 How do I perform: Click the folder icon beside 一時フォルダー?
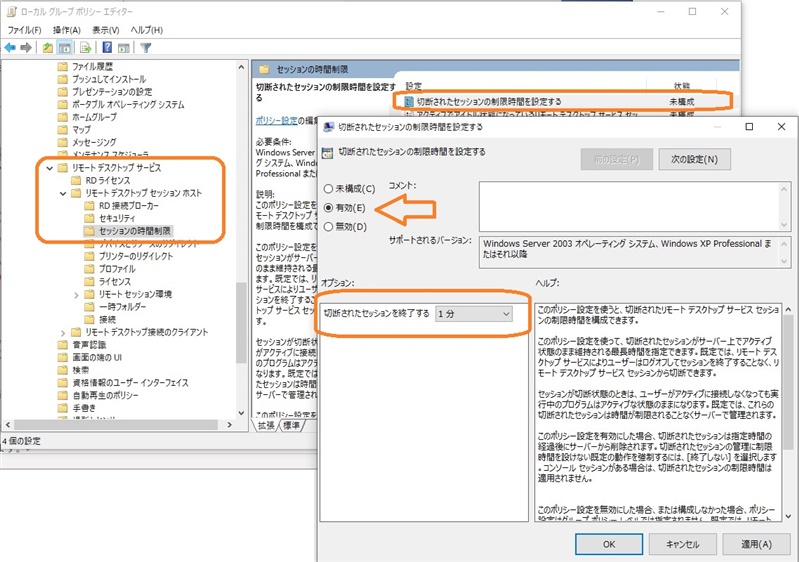tap(89, 307)
